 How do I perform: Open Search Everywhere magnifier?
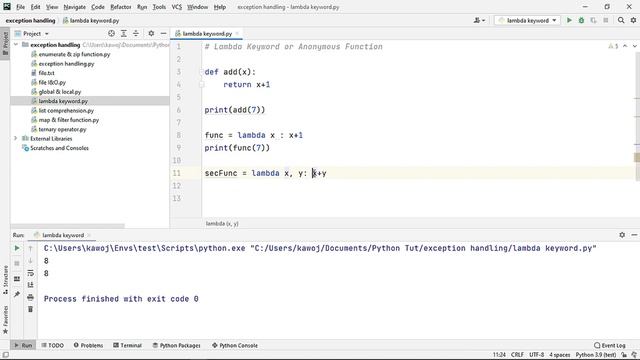click(621, 20)
